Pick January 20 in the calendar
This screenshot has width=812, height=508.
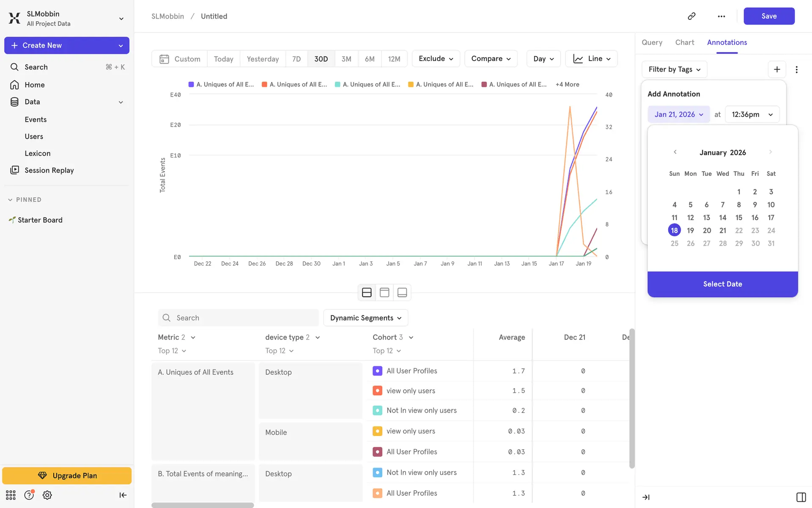(x=707, y=230)
